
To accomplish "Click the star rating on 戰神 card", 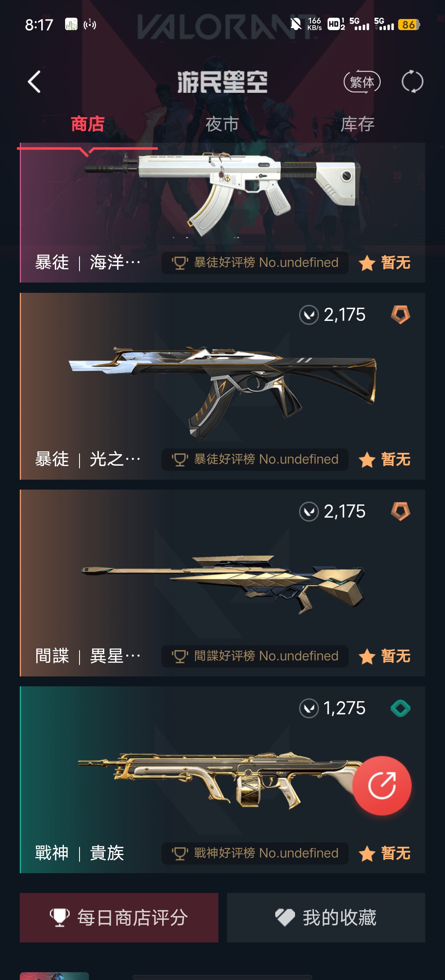I will 384,853.
